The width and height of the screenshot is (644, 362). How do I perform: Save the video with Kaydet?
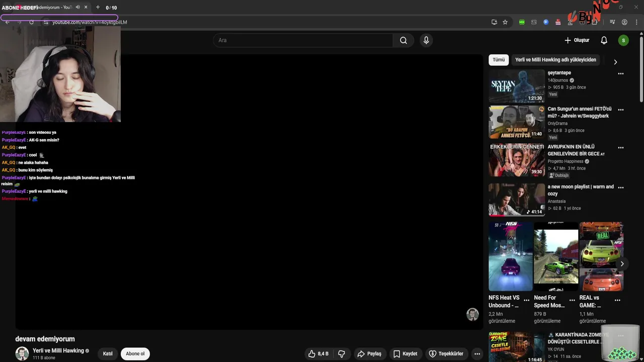(x=406, y=354)
